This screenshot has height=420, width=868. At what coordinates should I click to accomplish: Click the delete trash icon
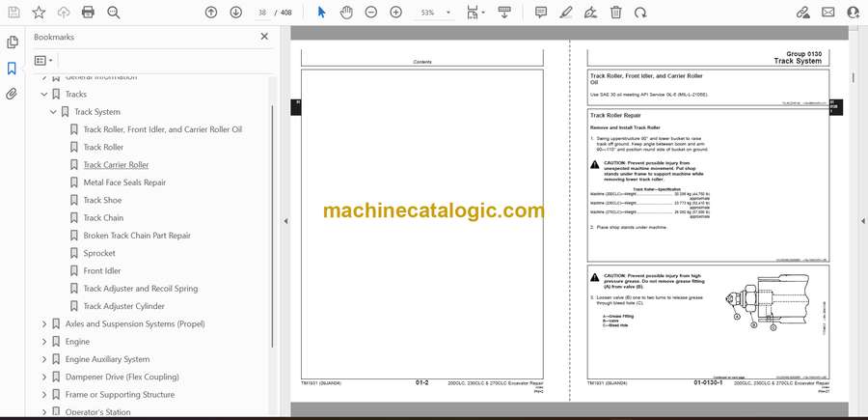[x=615, y=13]
